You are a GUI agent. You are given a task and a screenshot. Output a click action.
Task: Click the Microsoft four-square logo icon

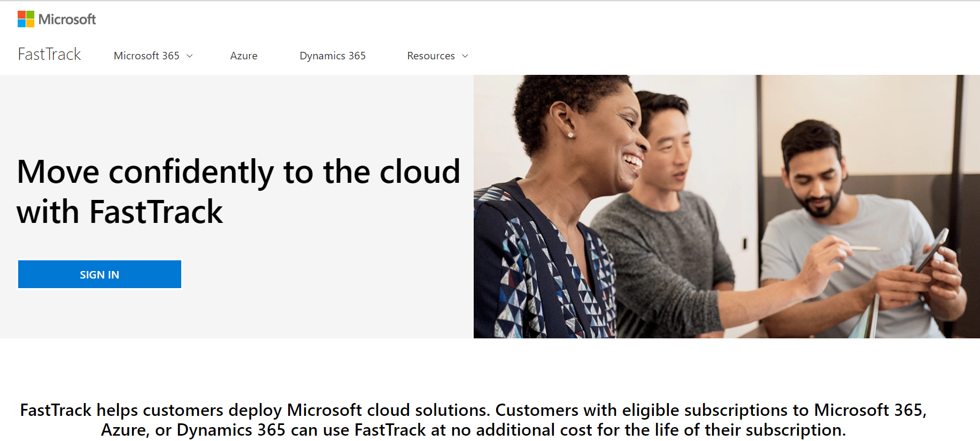[26, 19]
